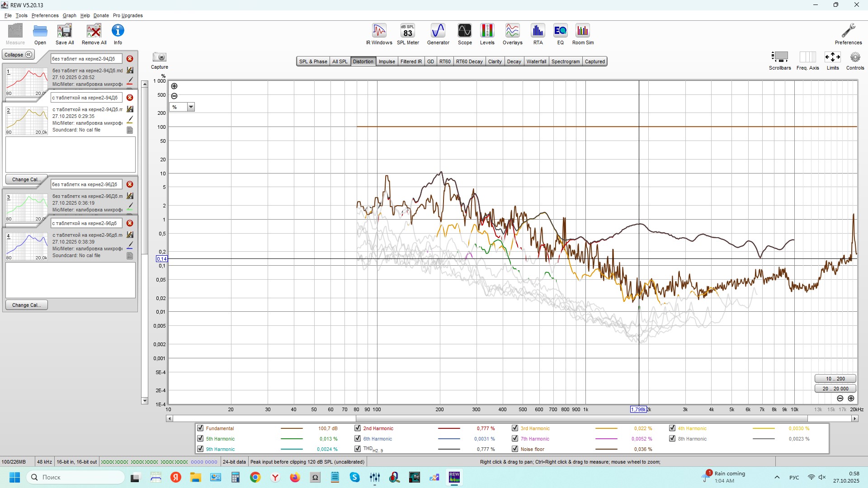Open the Preferences menu
This screenshot has width=868, height=488.
pos(45,15)
